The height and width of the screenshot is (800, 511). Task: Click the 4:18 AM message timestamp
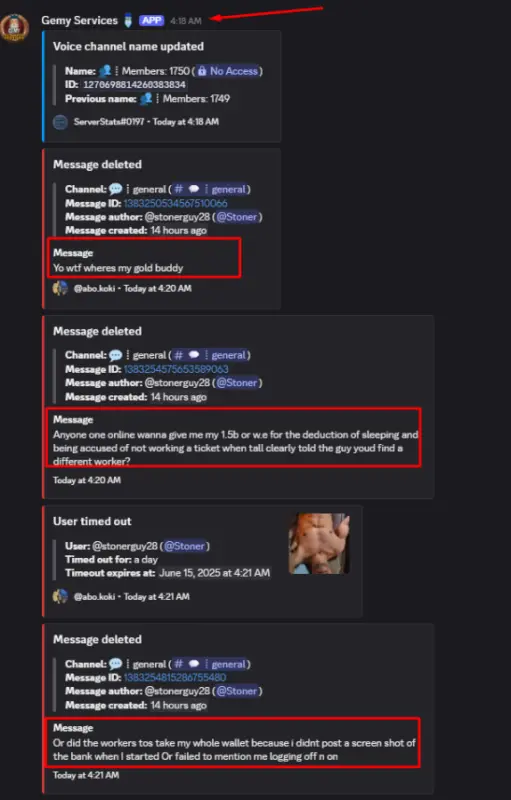pos(186,21)
